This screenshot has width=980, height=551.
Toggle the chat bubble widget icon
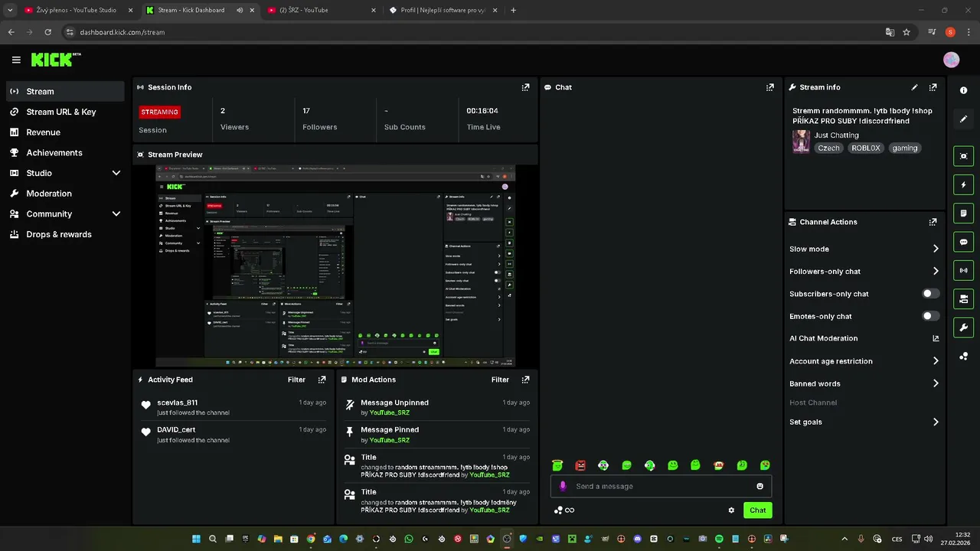(963, 242)
